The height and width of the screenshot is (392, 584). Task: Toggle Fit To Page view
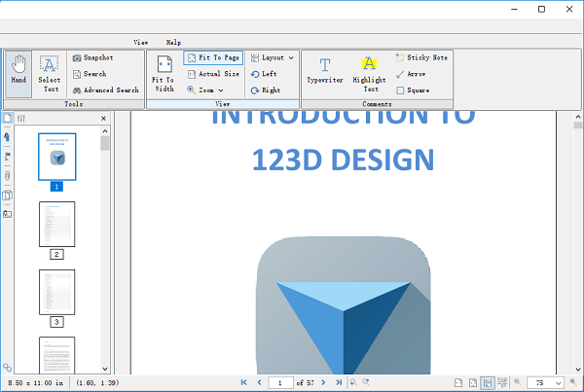tap(213, 57)
